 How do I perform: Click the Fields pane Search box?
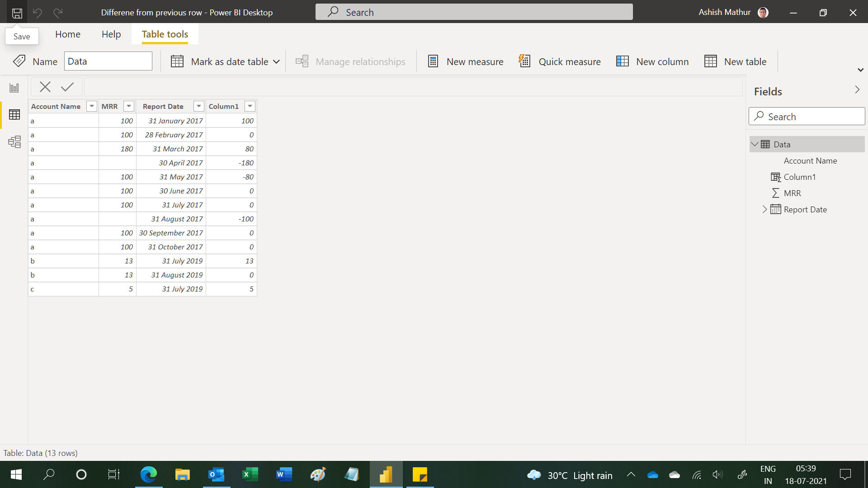(807, 117)
